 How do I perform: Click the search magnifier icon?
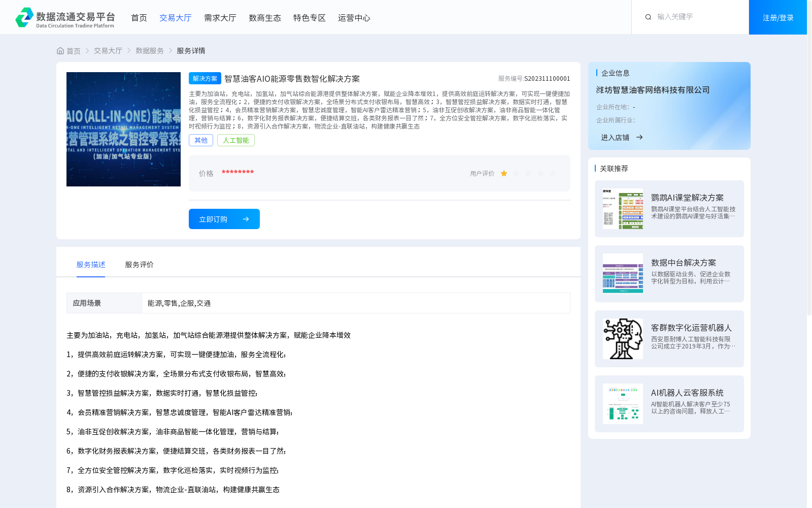pyautogui.click(x=648, y=17)
